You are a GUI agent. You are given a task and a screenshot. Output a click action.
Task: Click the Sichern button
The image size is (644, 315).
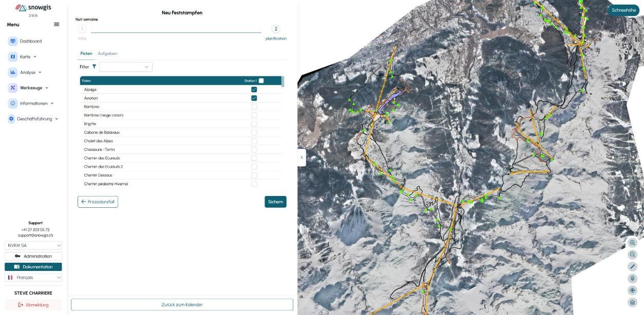276,202
